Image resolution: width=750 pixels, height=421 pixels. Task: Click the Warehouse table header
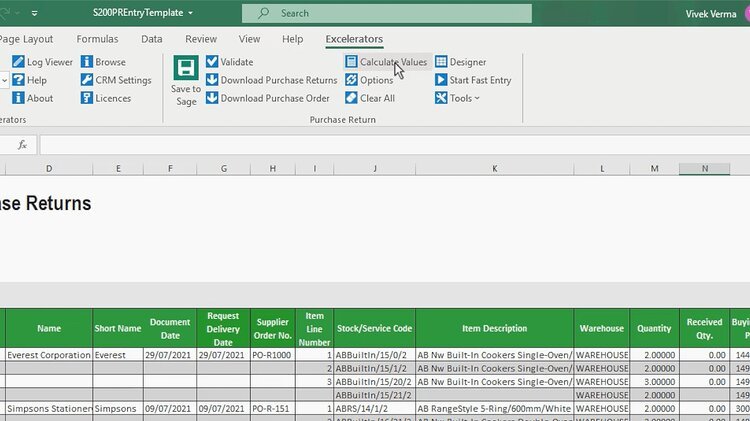click(x=602, y=328)
